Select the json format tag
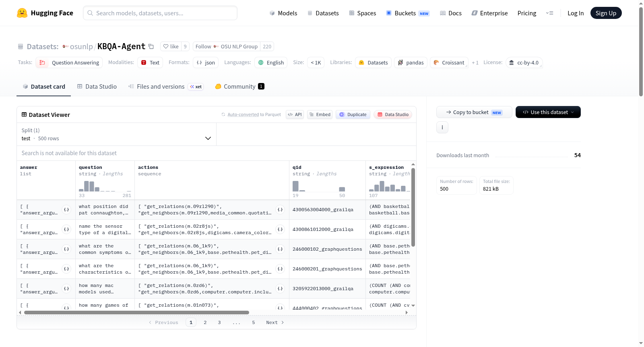Image resolution: width=644 pixels, height=347 pixels. click(x=205, y=62)
